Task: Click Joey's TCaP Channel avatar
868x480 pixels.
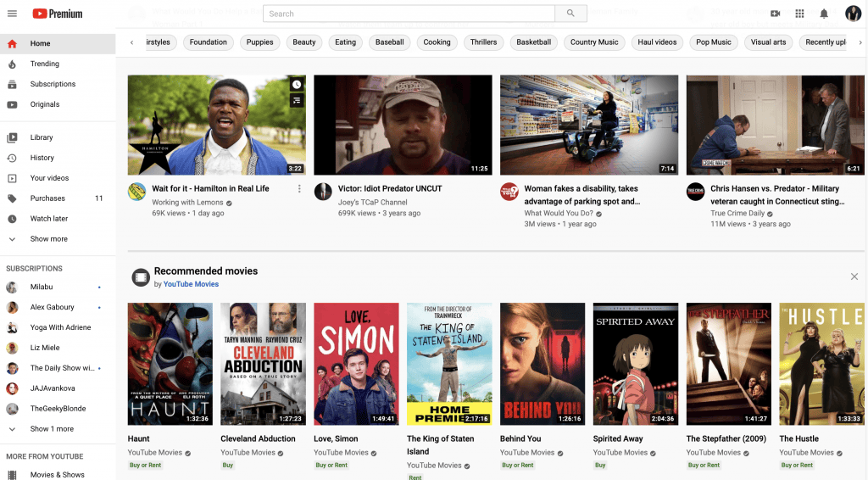Action: (x=323, y=192)
